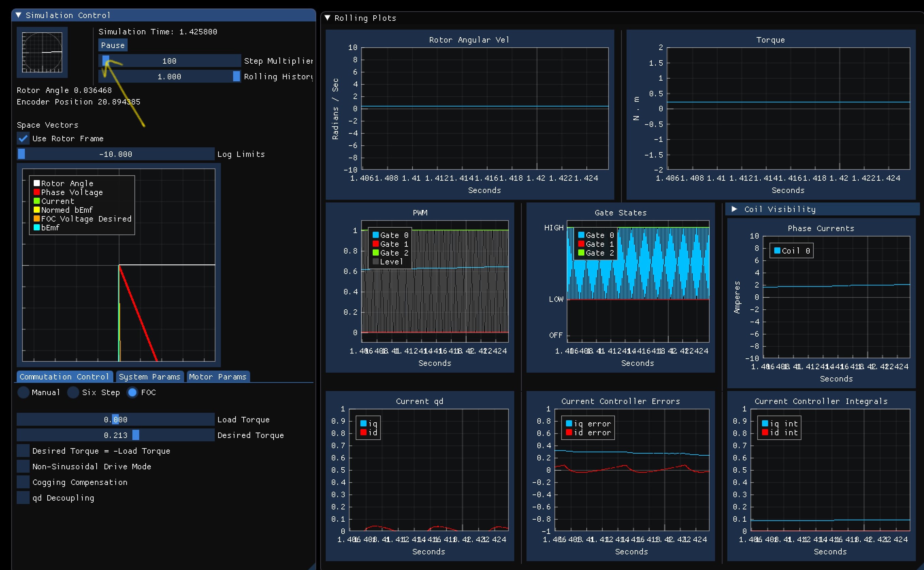Click the Coil 0 legend swatch
The width and height of the screenshot is (924, 570).
[777, 251]
